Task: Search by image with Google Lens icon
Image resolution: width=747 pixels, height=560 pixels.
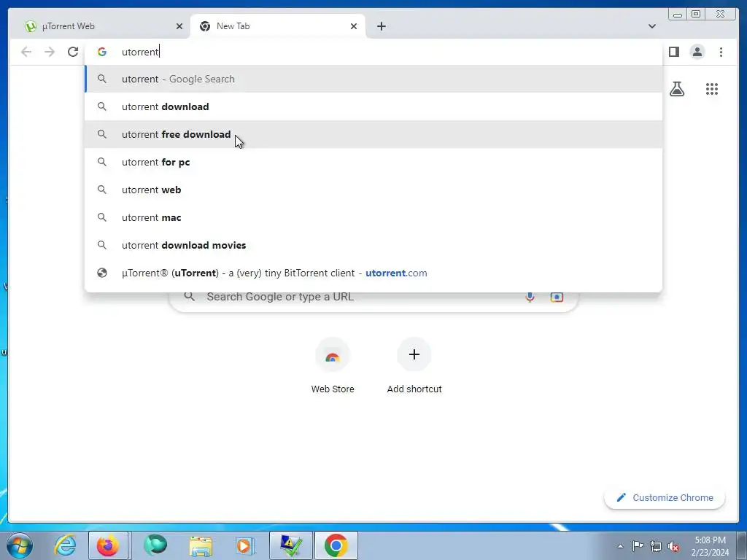Action: [x=557, y=297]
